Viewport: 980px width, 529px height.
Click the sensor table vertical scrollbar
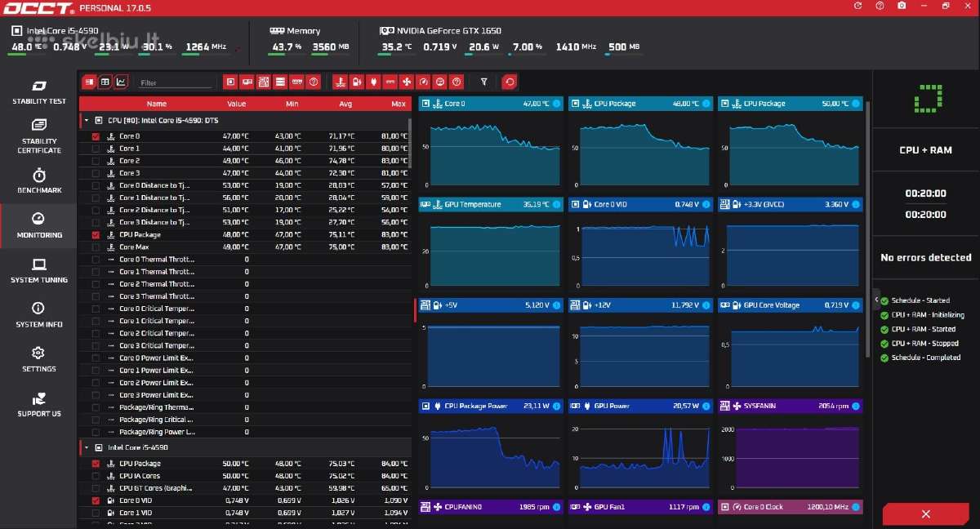pos(410,143)
